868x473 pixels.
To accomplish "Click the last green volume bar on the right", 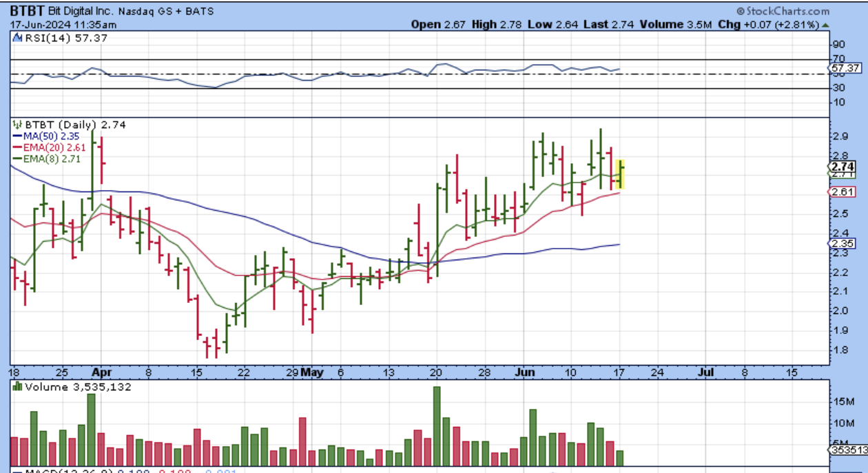I will 620,459.
